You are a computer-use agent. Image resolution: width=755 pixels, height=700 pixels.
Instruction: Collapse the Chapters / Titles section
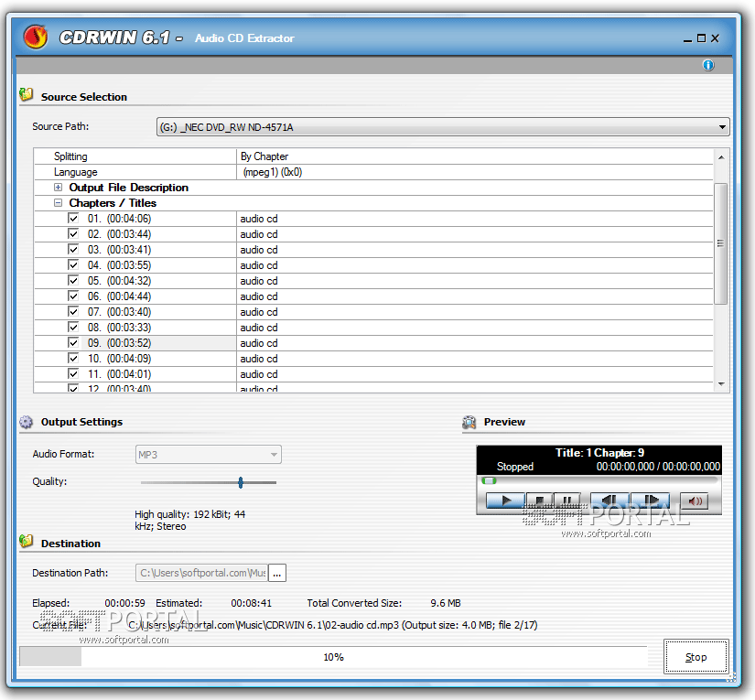pos(58,203)
